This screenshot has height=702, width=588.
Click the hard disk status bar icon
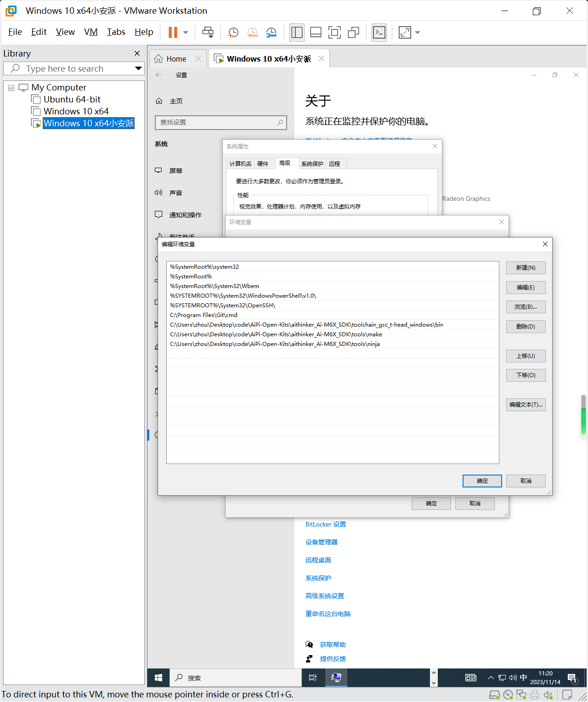494,695
